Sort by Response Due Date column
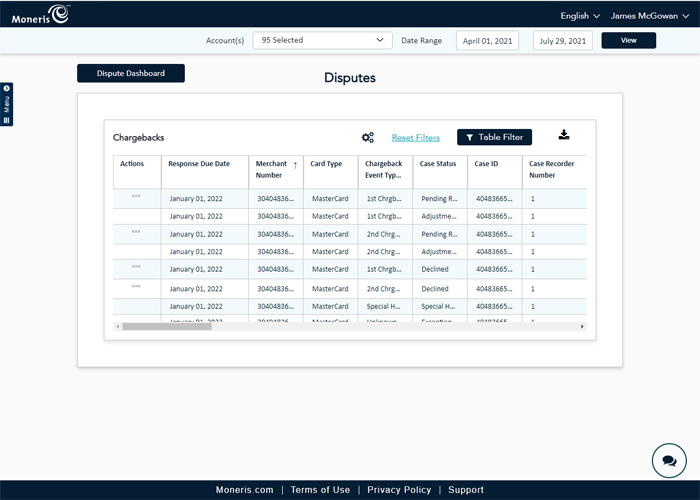700x500 pixels. pos(199,163)
